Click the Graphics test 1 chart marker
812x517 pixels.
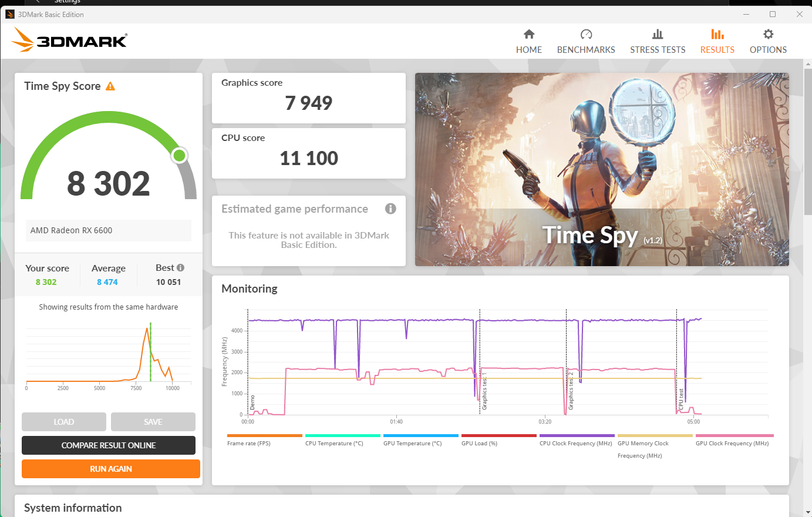coord(484,391)
